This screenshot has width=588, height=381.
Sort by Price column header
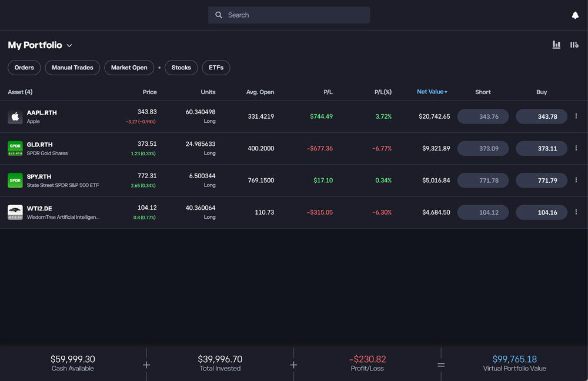coord(149,92)
